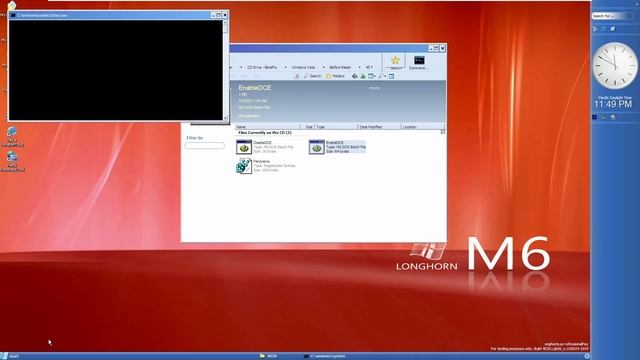This screenshot has height=360, width=640.
Task: Open the zoom icon dropdown arrow
Action: 385,76
